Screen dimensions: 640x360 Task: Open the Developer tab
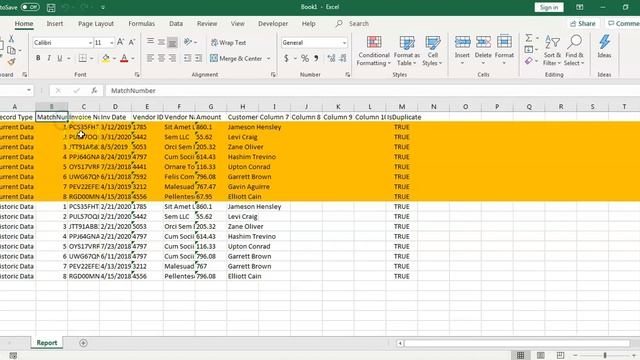click(x=273, y=24)
